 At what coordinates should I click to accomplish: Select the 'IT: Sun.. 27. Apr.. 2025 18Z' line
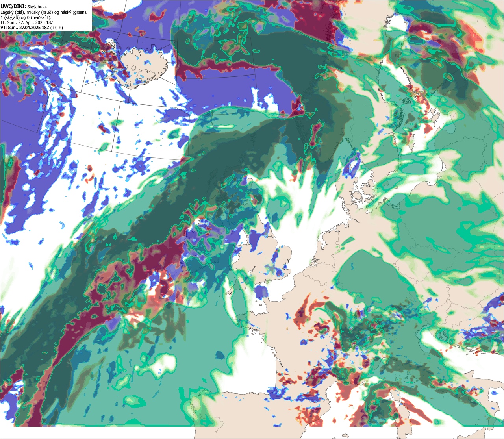(x=27, y=23)
